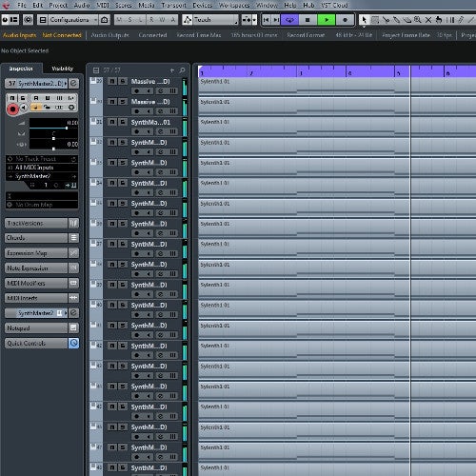Expand the MIDI Inserts inspector section
This screenshot has width=476, height=476.
point(36,298)
